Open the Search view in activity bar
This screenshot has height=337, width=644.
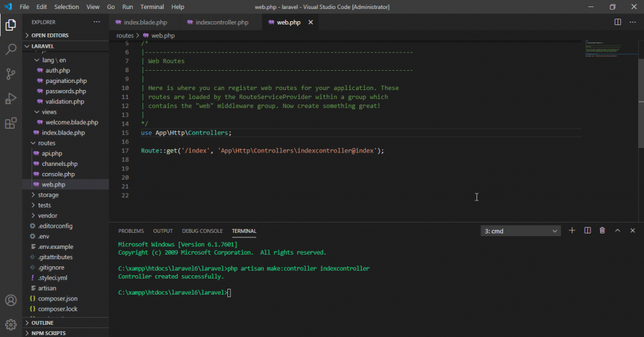pyautogui.click(x=11, y=50)
